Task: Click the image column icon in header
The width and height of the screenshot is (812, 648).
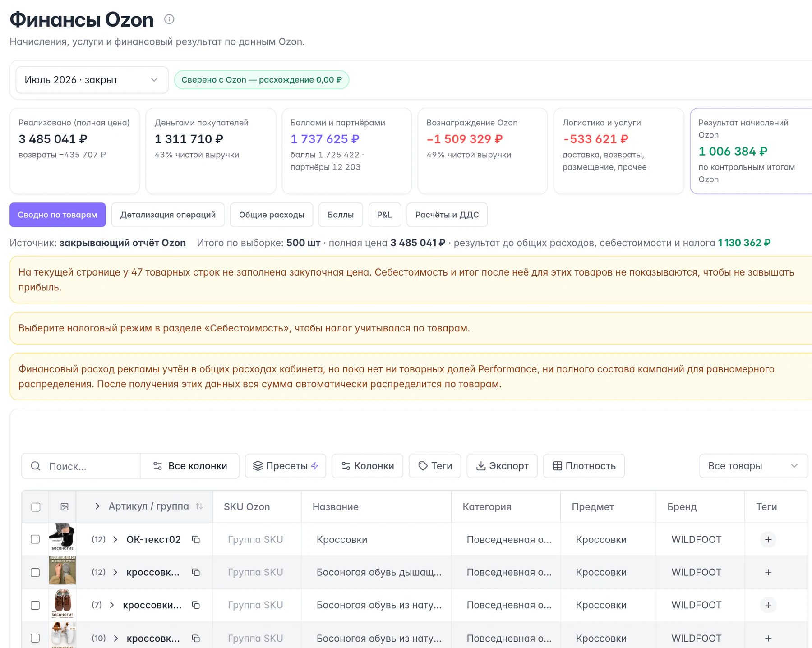Action: pyautogui.click(x=65, y=507)
